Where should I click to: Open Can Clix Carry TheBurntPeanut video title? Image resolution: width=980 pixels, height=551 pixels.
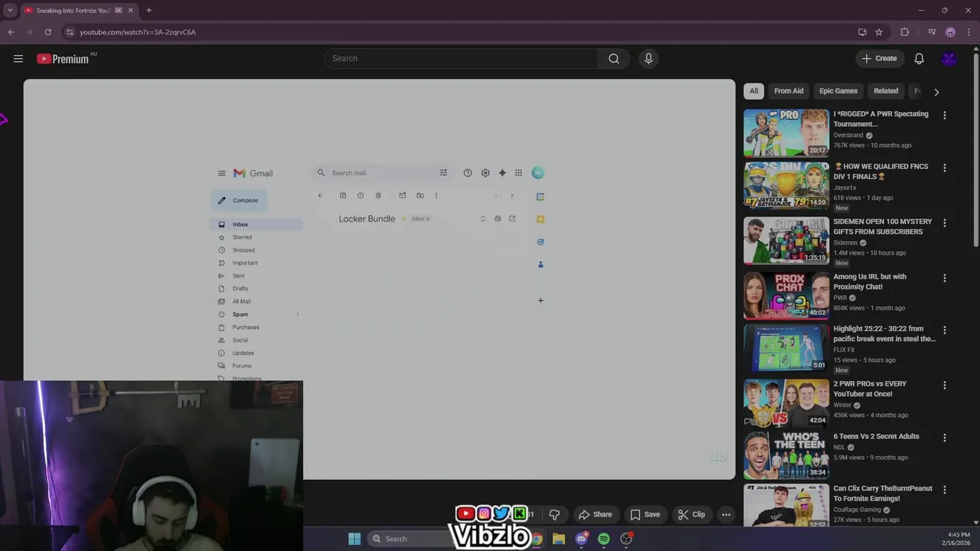pyautogui.click(x=883, y=494)
